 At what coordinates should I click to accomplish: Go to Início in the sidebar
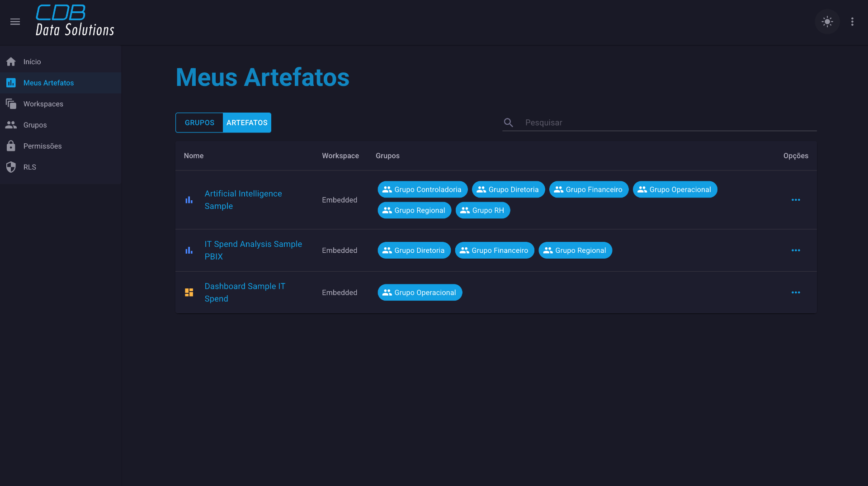click(x=32, y=61)
